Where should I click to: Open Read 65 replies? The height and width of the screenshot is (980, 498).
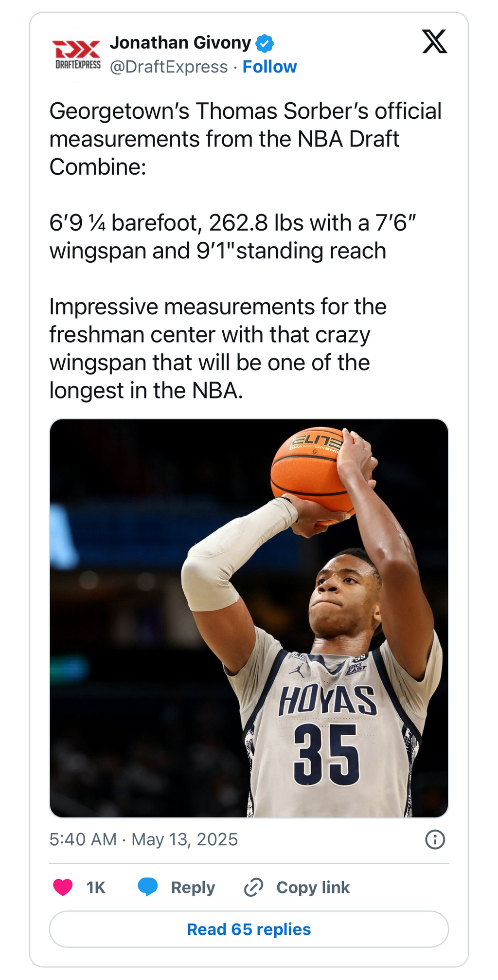pyautogui.click(x=249, y=929)
